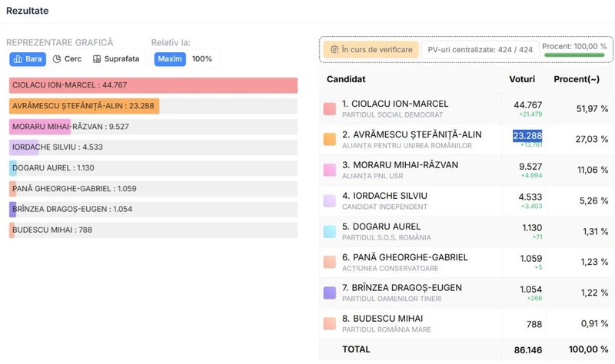Click the Procent: 100,00 % label

click(x=574, y=46)
